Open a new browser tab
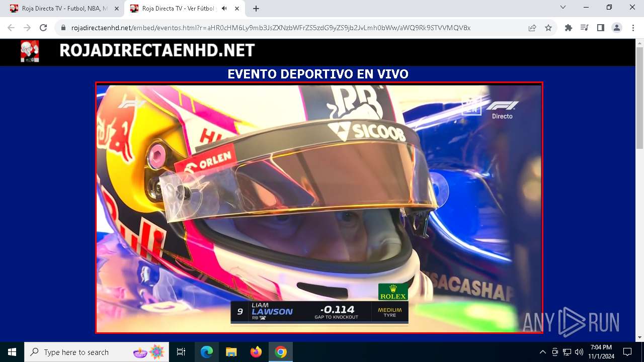Viewport: 644px width, 362px height. pyautogui.click(x=256, y=9)
